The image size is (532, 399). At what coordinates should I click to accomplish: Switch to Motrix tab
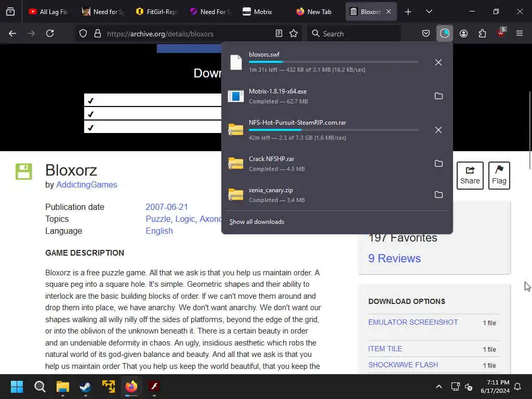point(263,12)
